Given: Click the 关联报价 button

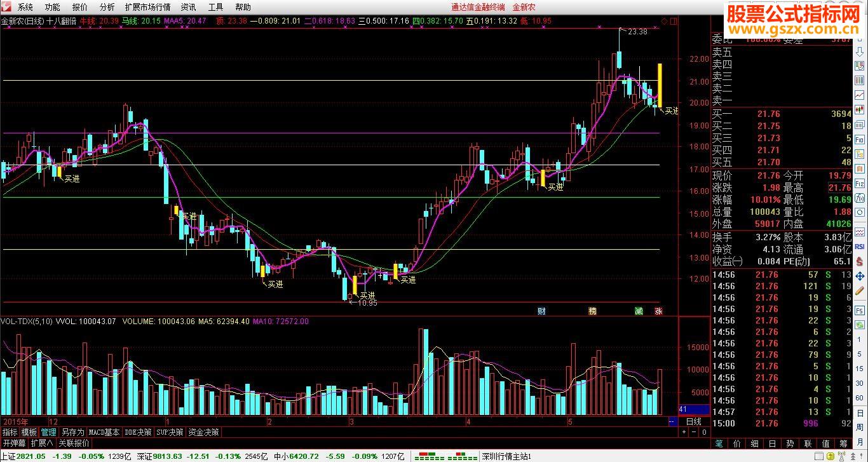Looking at the screenshot, I should [74, 443].
